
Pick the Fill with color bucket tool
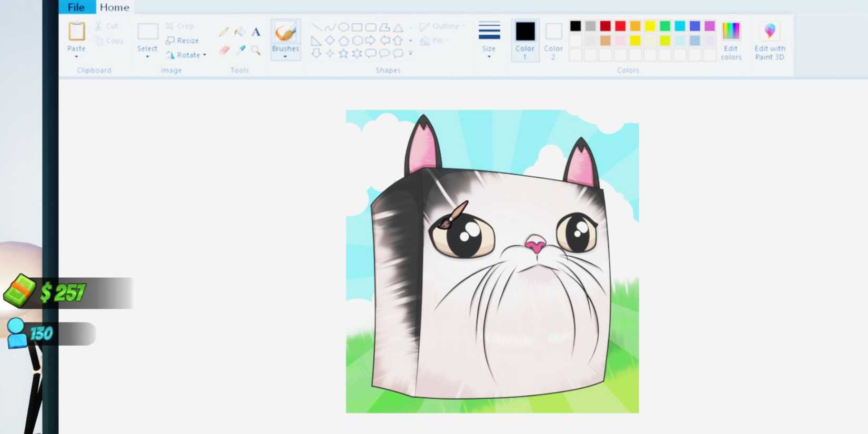coord(240,32)
